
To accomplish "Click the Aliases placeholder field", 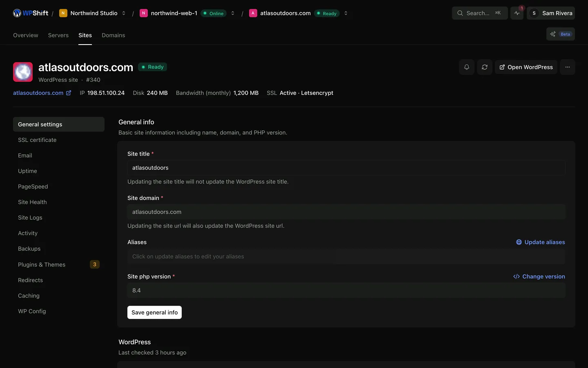I will click(346, 256).
